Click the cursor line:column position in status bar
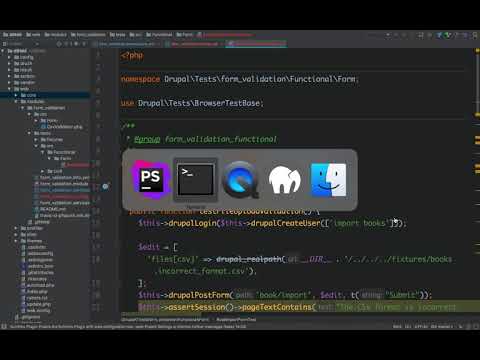480x360 pixels. pyautogui.click(x=397, y=326)
